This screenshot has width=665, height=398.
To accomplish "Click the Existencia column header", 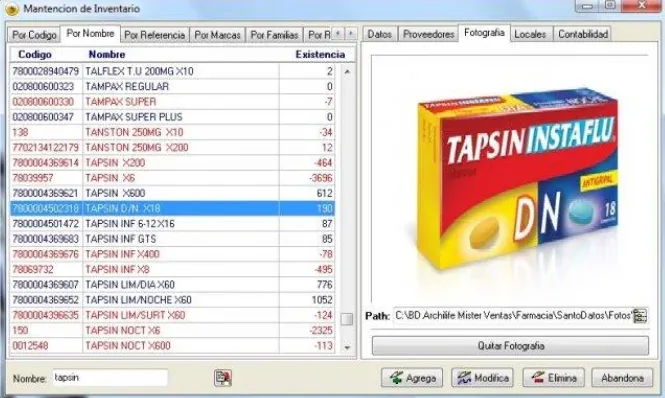I will pos(320,54).
